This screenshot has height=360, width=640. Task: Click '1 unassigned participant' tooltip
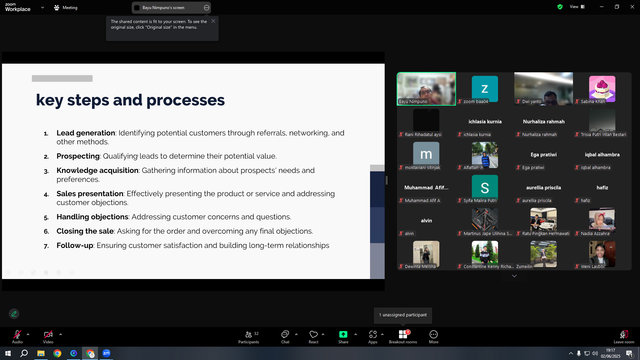pyautogui.click(x=403, y=315)
